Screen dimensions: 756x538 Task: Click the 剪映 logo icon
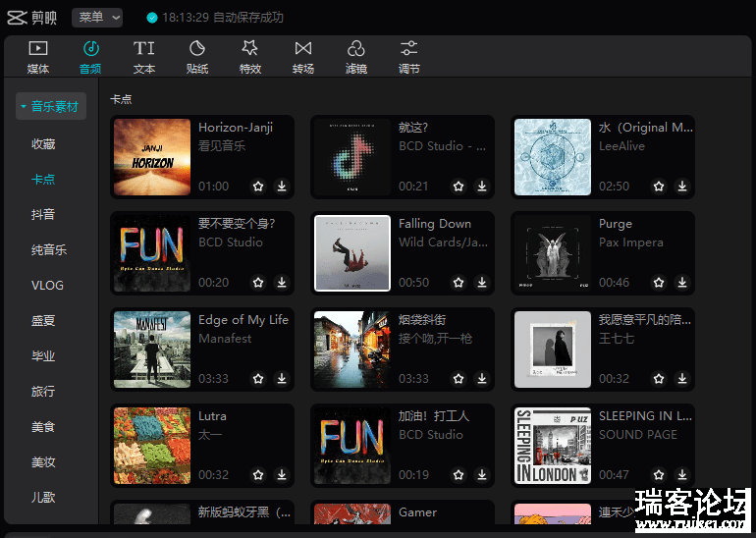click(x=17, y=18)
